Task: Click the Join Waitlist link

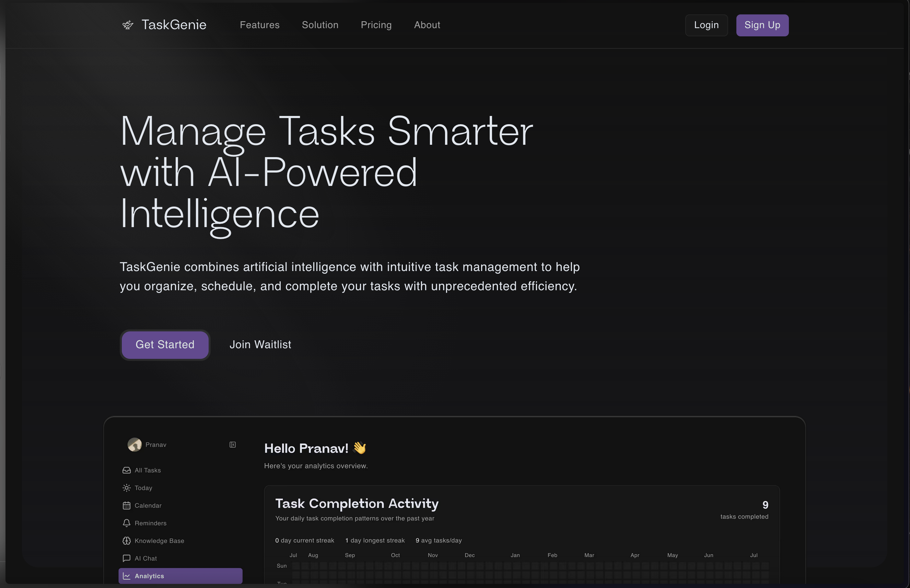Action: click(x=260, y=344)
